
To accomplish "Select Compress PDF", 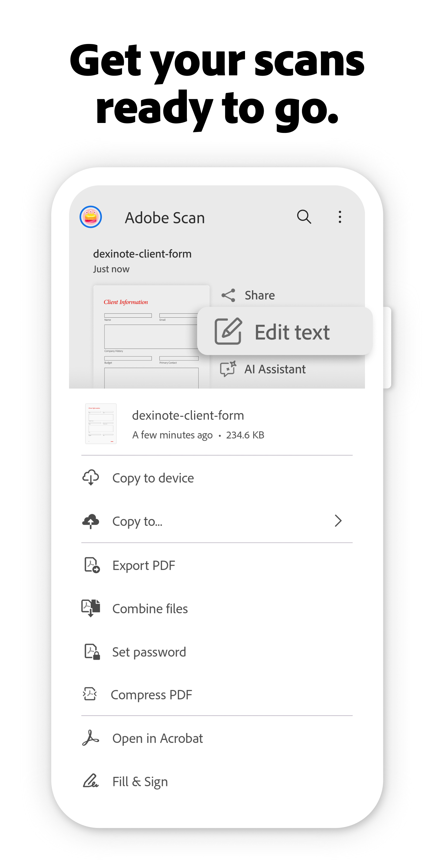I will (217, 694).
